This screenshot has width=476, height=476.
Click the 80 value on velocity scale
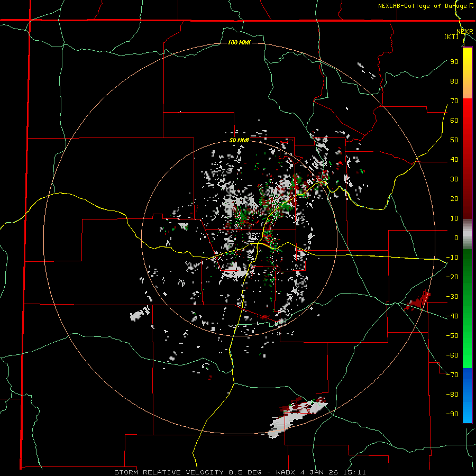point(454,81)
